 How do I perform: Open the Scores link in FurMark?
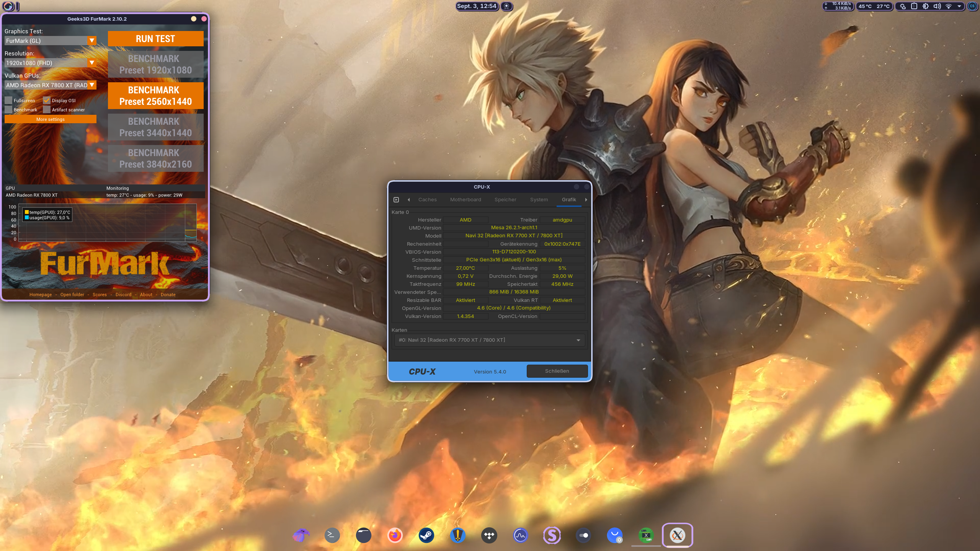point(100,295)
